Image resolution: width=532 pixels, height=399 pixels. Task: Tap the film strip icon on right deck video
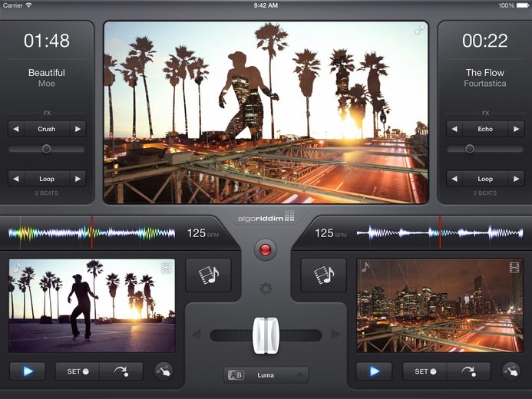pos(514,268)
